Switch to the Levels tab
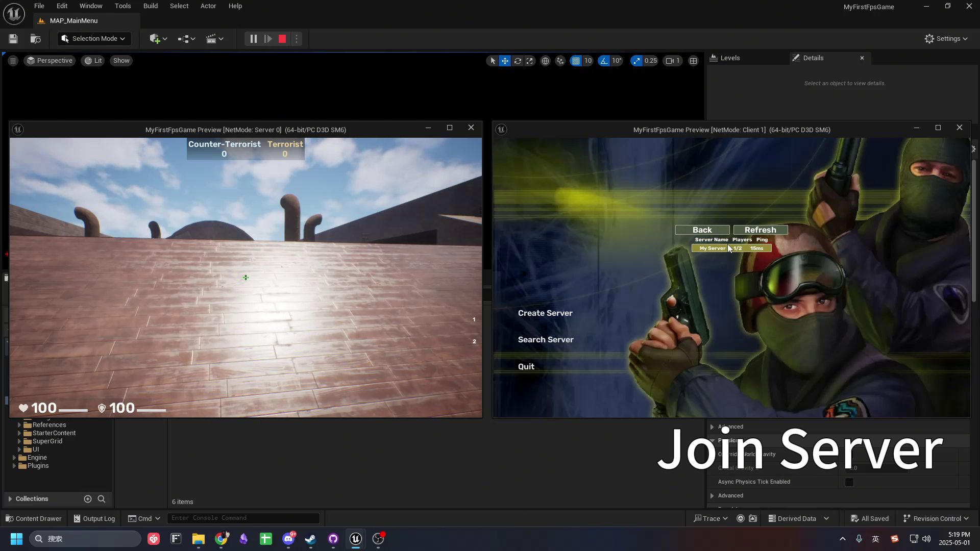 730,58
